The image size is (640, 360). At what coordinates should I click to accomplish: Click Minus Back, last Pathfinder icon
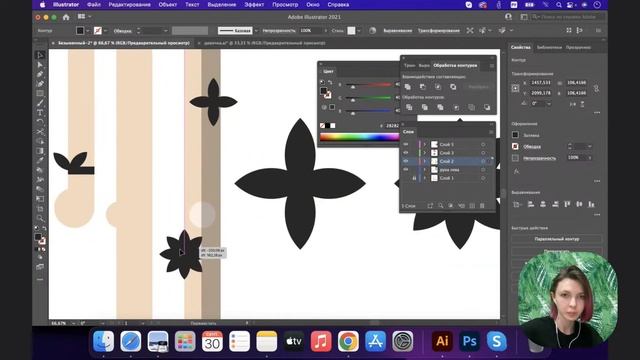pos(487,107)
